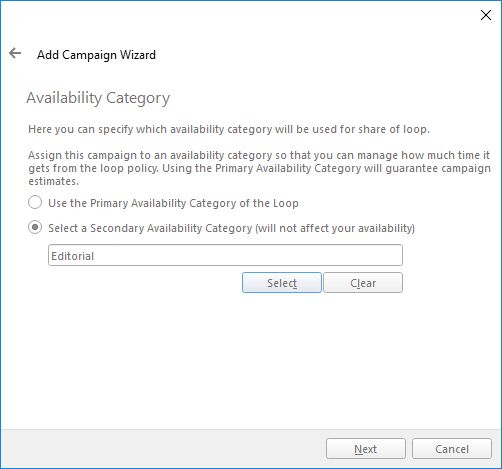Click the 'share of loop' description sentence
Viewport: 502px width, 469px height.
tap(229, 129)
